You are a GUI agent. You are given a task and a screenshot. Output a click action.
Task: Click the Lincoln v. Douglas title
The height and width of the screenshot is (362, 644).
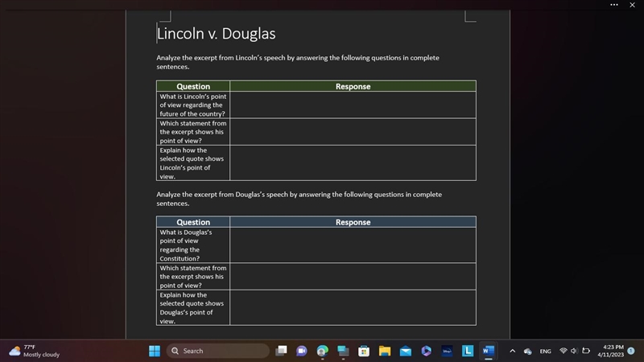tap(216, 34)
